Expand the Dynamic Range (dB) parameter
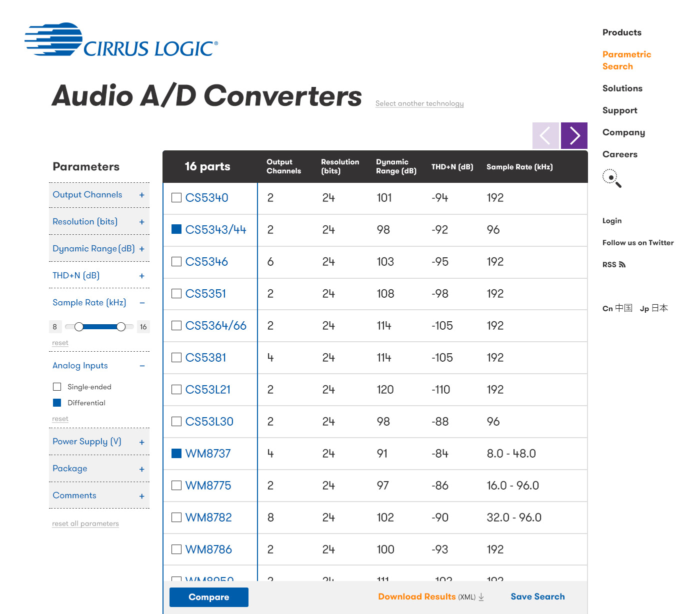This screenshot has width=700, height=614. tap(99, 249)
